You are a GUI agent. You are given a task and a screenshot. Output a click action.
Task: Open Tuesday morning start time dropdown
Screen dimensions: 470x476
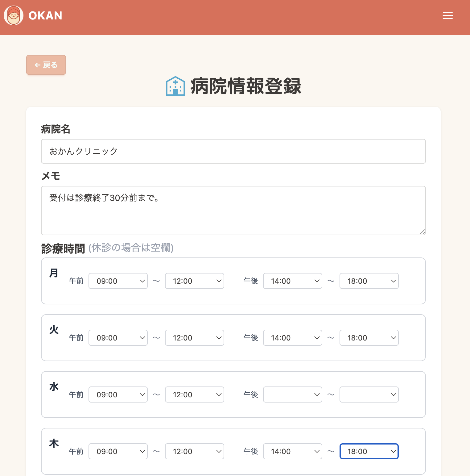tap(118, 338)
